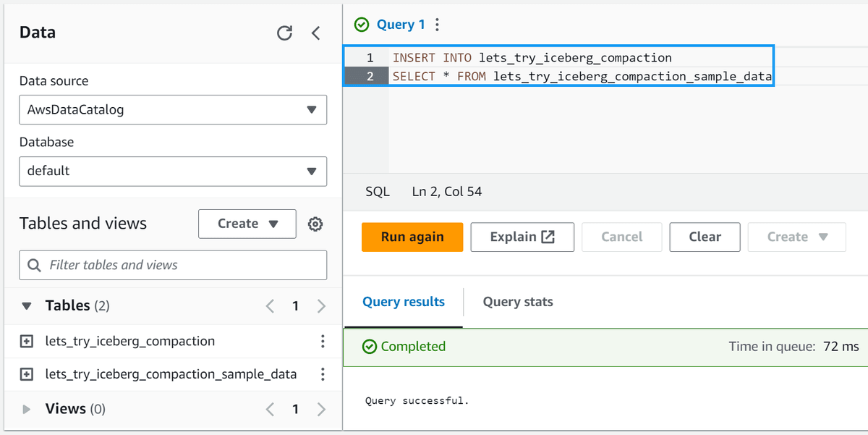
Task: Go to next page of Tables
Action: [x=321, y=305]
